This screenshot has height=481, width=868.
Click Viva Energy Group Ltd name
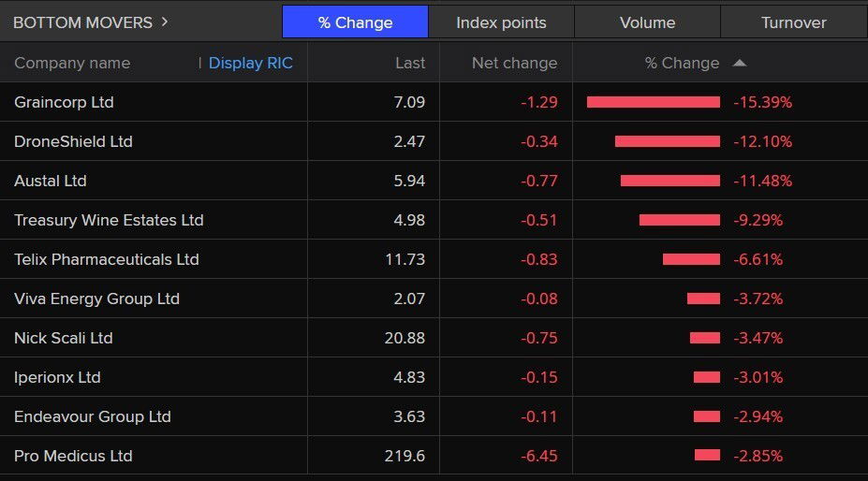pos(96,299)
